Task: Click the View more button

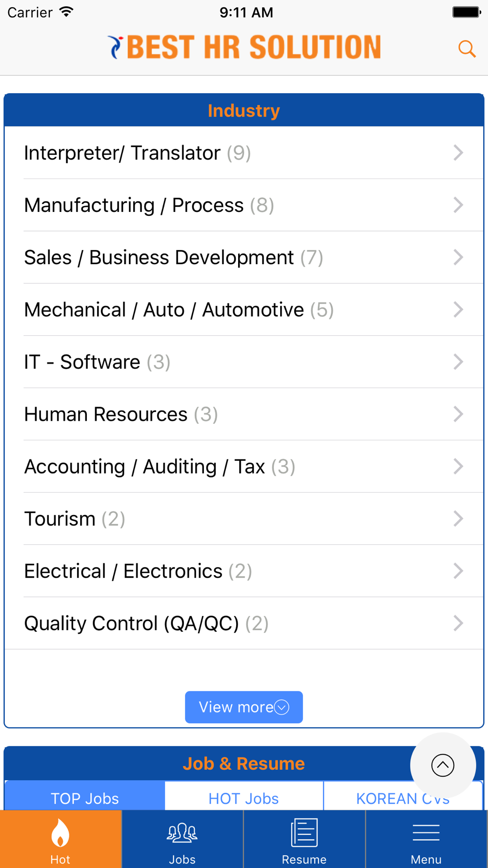Action: coord(244,707)
